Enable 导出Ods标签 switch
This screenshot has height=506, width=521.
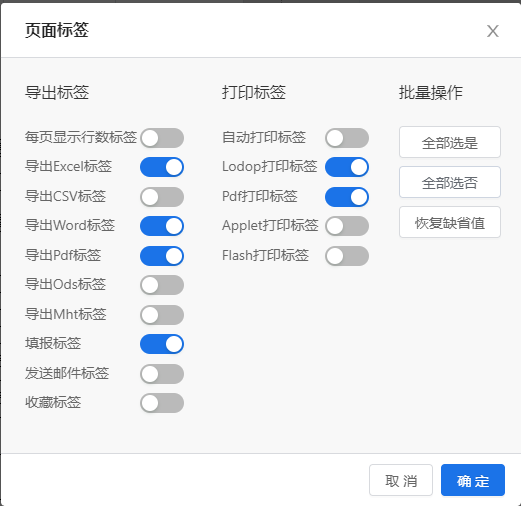pyautogui.click(x=162, y=285)
